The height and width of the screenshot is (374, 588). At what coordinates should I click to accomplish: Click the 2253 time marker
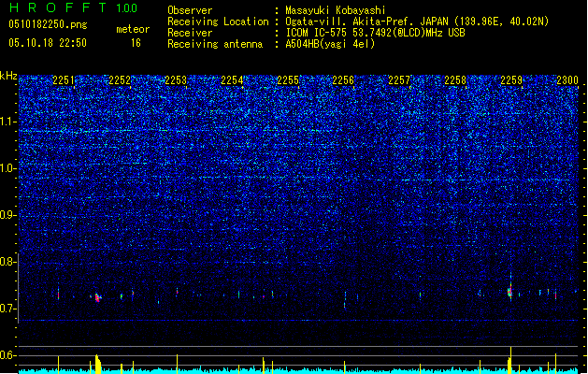click(176, 79)
